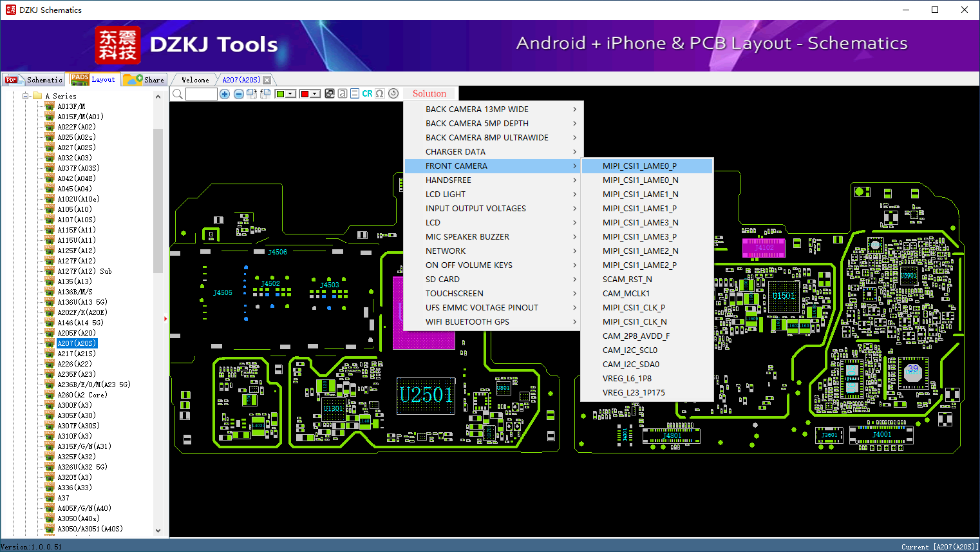Viewport: 980px width, 552px height.
Task: Choose CAM_I2C_SDA0 from the submenu
Action: coord(647,365)
